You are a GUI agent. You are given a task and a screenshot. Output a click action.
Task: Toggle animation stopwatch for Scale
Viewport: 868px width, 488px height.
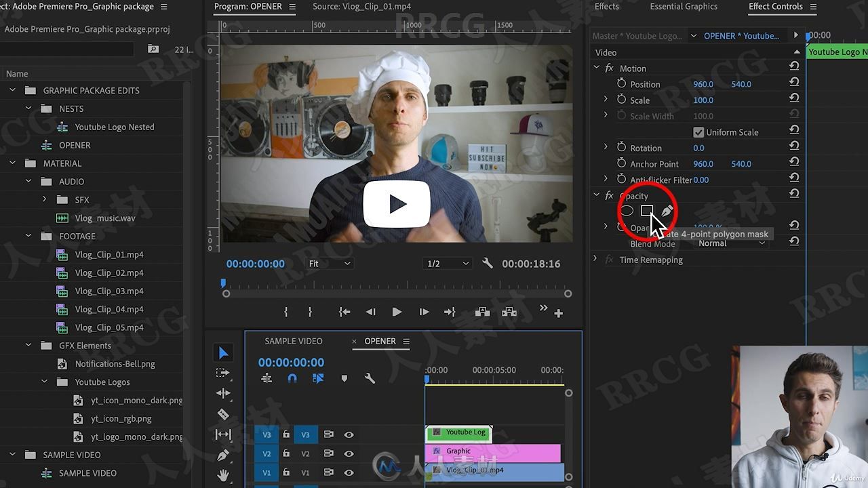pyautogui.click(x=621, y=100)
